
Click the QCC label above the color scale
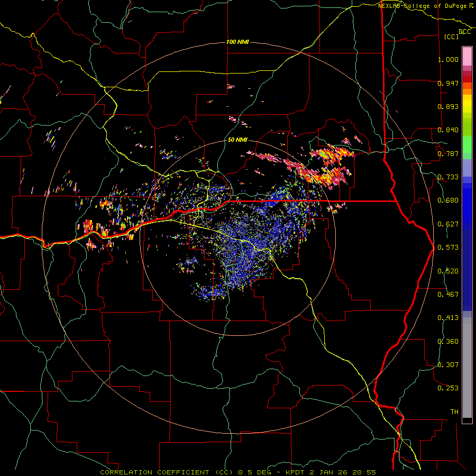click(x=464, y=32)
